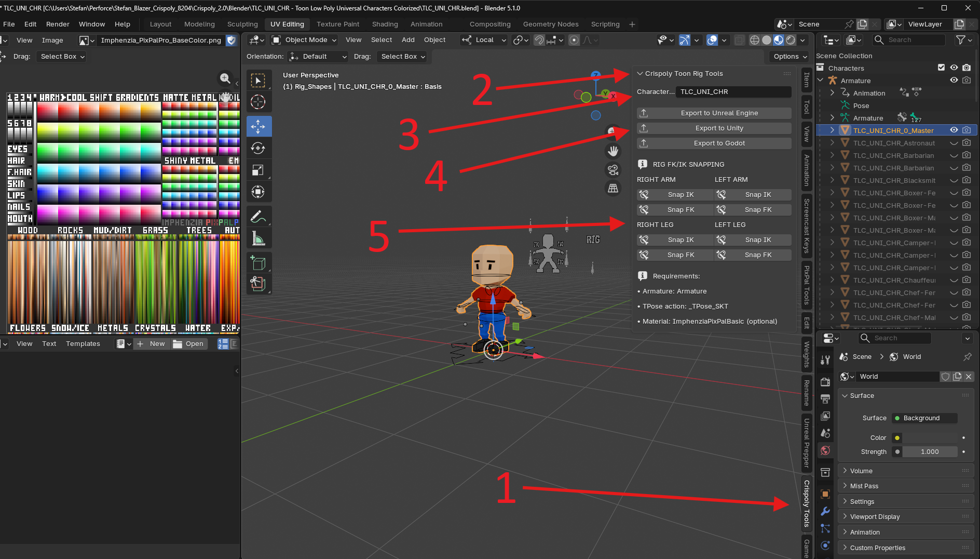
Task: Activate the Add Cube tool
Action: click(258, 263)
